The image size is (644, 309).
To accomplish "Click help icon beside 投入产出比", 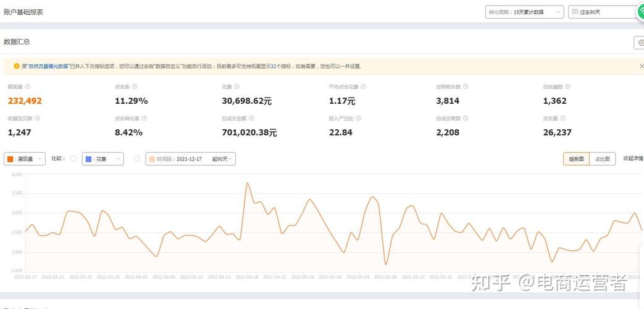I will coord(358,118).
